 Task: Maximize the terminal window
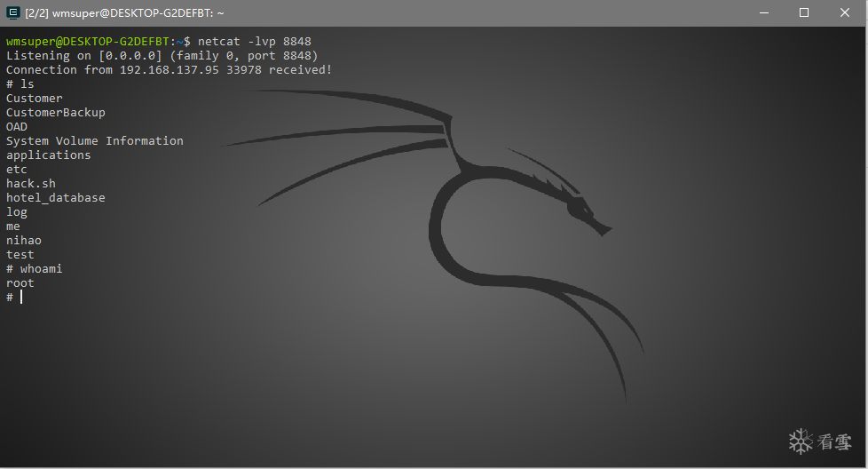coord(804,12)
